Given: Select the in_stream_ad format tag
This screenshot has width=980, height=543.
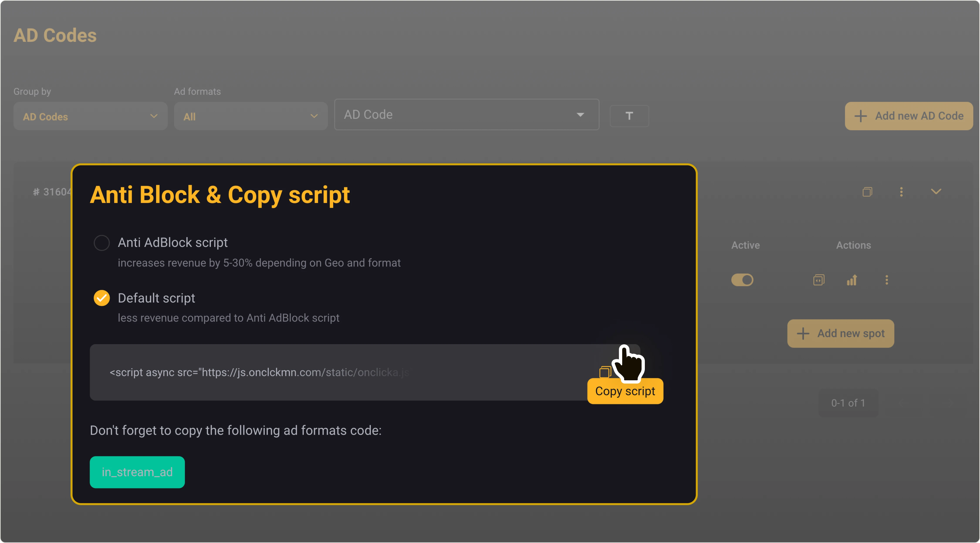Looking at the screenshot, I should [x=137, y=472].
